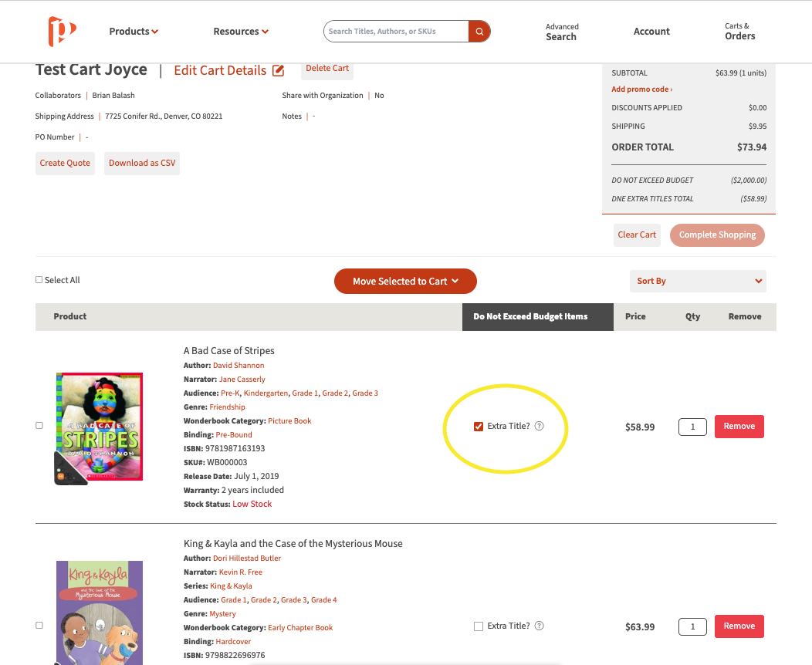Click the Low Stock status text
This screenshot has width=812, height=665.
click(x=252, y=505)
